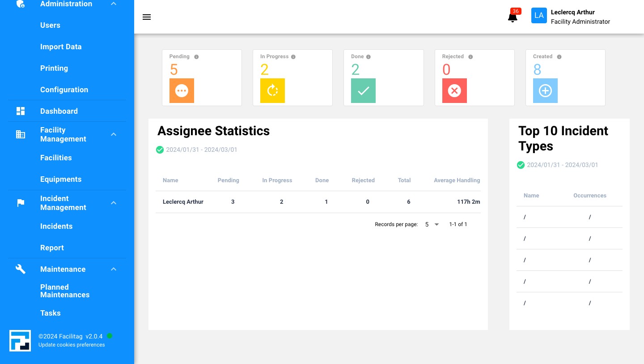Click the green checkmark beside Assignee Statistics dates

pyautogui.click(x=160, y=150)
